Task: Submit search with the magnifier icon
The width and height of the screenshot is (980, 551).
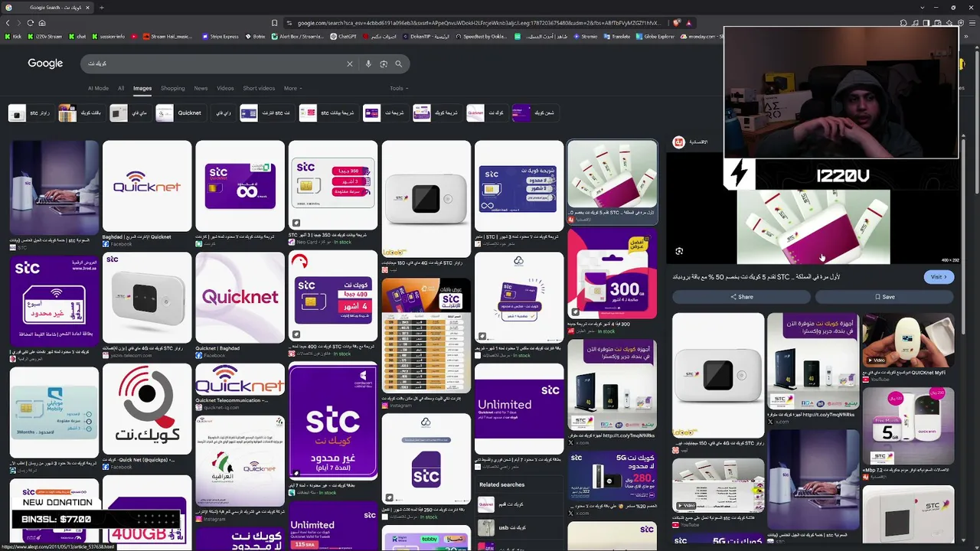Action: tap(398, 64)
